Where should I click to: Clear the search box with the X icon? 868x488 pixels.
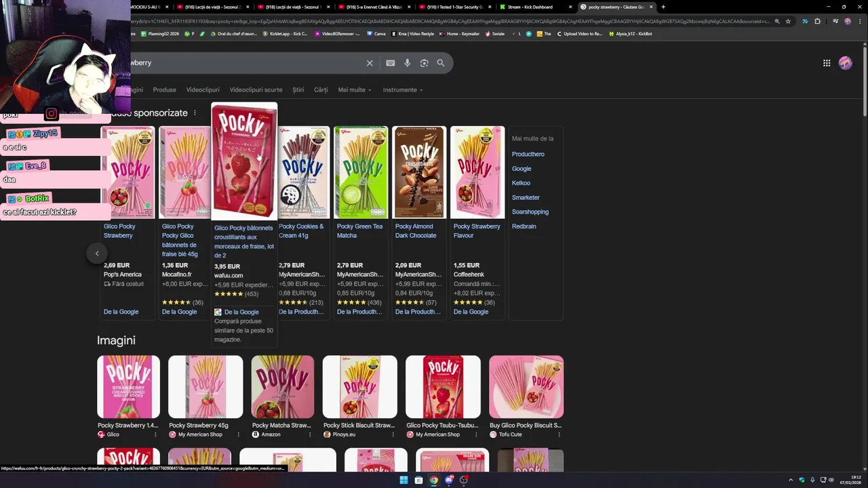370,63
